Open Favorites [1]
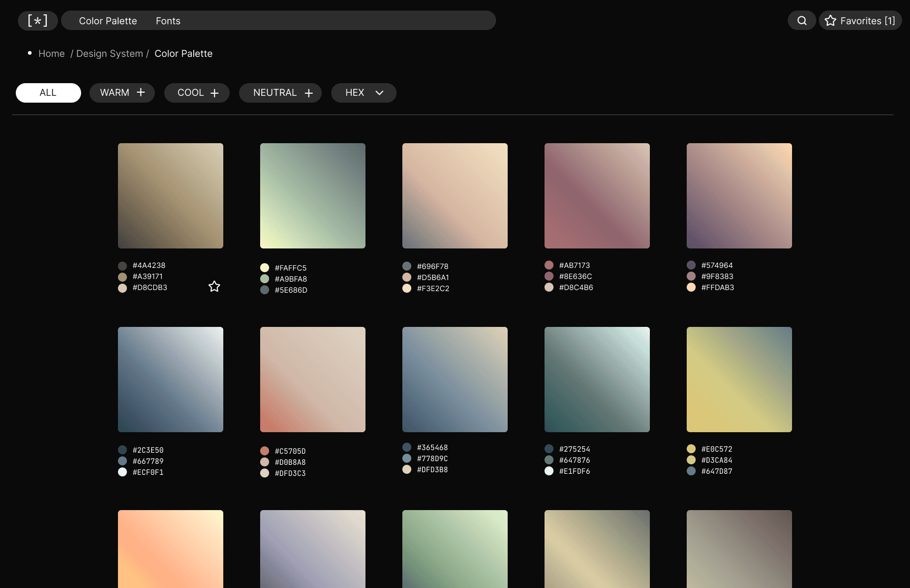The width and height of the screenshot is (910, 588). 860,21
